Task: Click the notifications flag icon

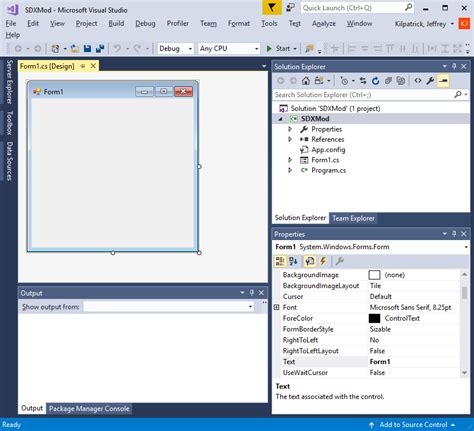Action: 272,8
